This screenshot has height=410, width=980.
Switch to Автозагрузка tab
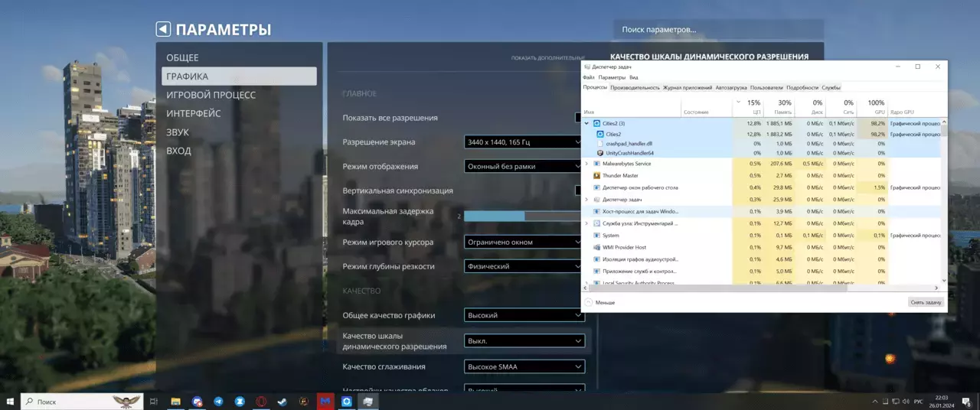coord(731,87)
